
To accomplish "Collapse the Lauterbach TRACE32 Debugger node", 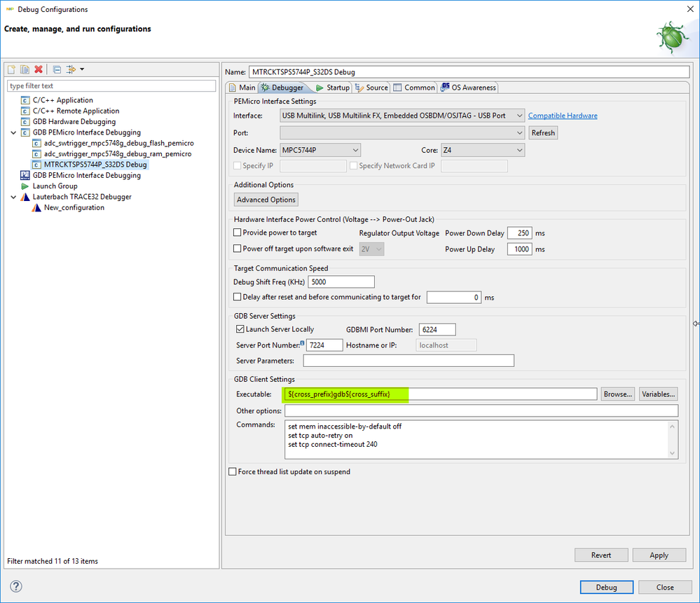I will tap(13, 196).
